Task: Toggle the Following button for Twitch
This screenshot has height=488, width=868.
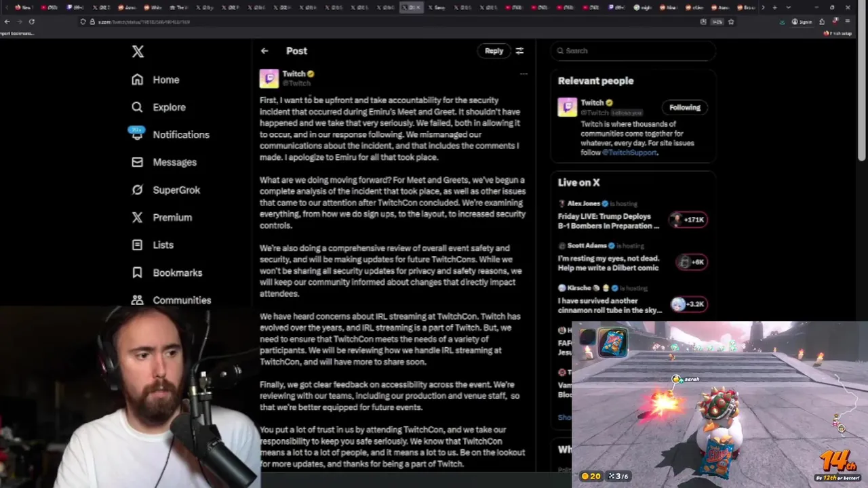Action: pos(685,107)
